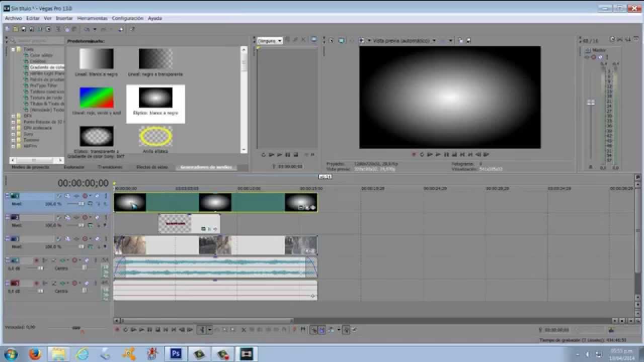Choose the Lineal: rojo, verde y azul preset

[x=96, y=98]
